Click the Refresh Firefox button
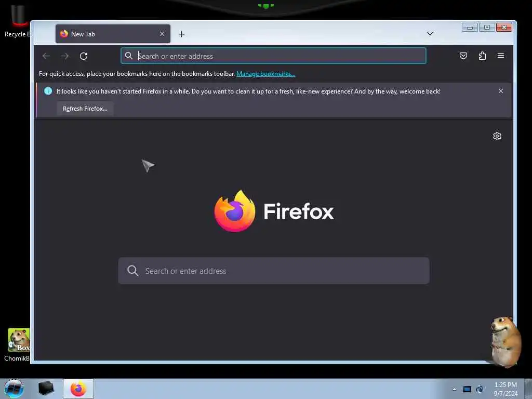 point(85,109)
